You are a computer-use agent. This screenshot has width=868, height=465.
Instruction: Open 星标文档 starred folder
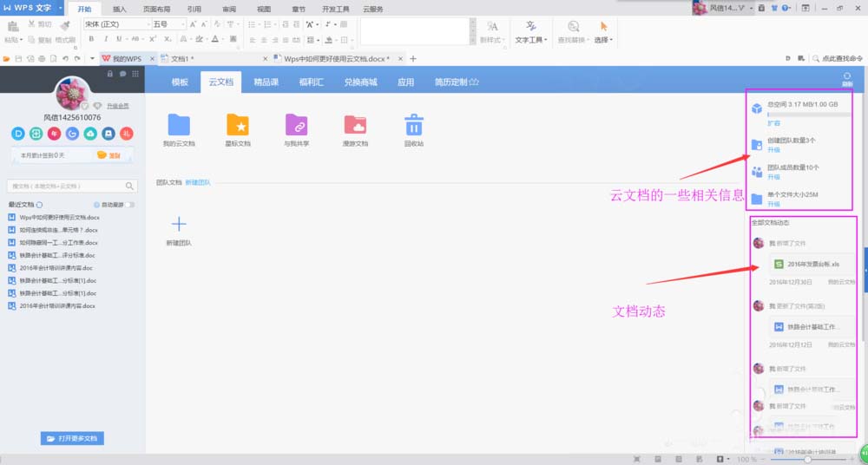tap(238, 125)
